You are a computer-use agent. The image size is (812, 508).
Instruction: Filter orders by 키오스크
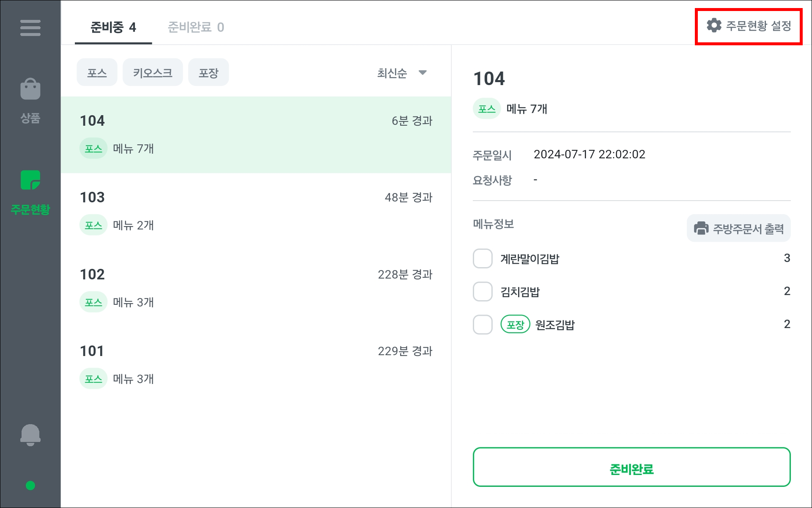tap(152, 73)
